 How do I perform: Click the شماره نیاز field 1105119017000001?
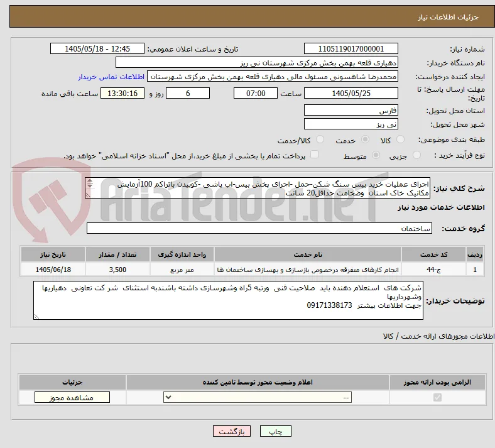[351, 49]
